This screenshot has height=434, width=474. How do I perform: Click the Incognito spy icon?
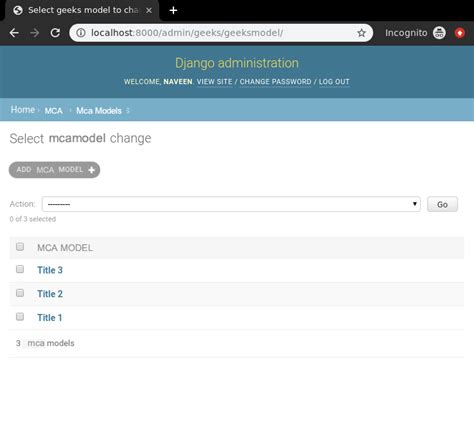[x=439, y=33]
